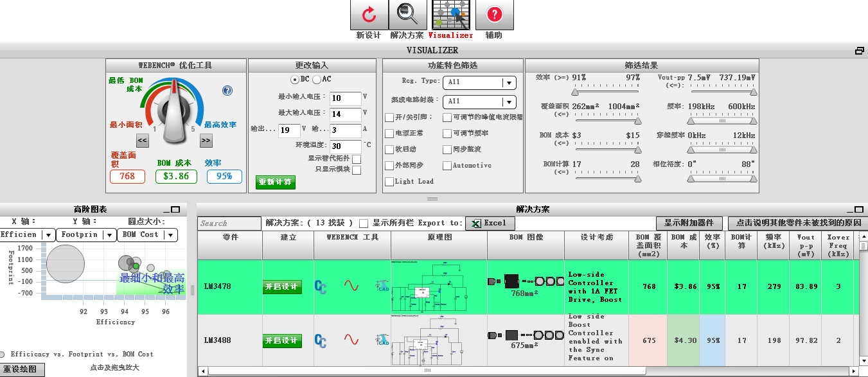Image resolution: width=868 pixels, height=377 pixels.
Task: Open the LM3488 electrical simulation icon
Action: [x=320, y=340]
